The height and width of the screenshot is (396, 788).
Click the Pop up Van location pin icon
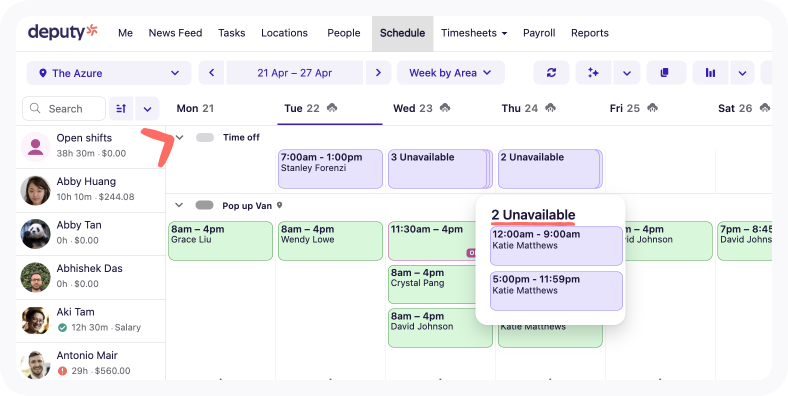(x=280, y=205)
